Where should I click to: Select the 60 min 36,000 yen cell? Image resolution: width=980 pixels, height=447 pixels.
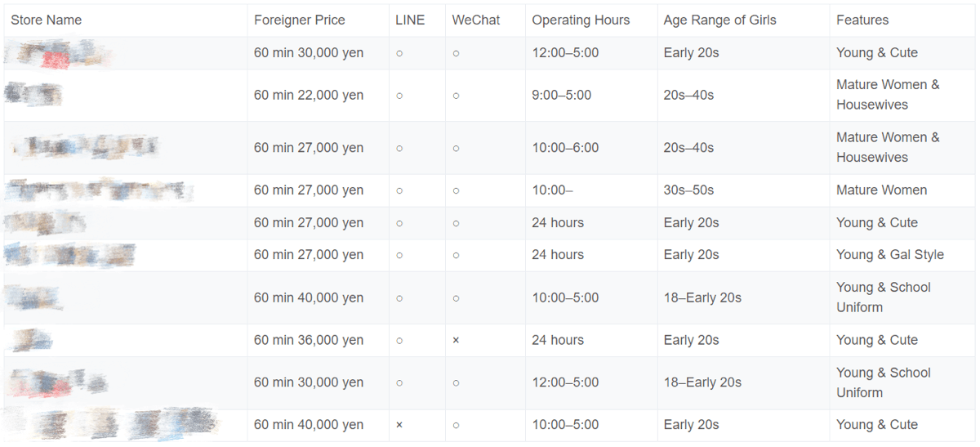tap(309, 340)
